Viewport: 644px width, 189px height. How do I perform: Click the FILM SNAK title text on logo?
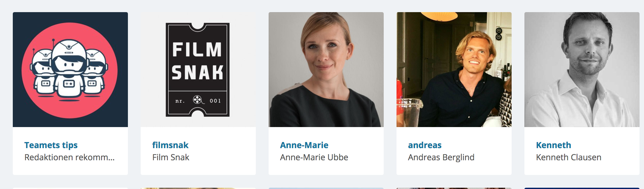coord(197,61)
